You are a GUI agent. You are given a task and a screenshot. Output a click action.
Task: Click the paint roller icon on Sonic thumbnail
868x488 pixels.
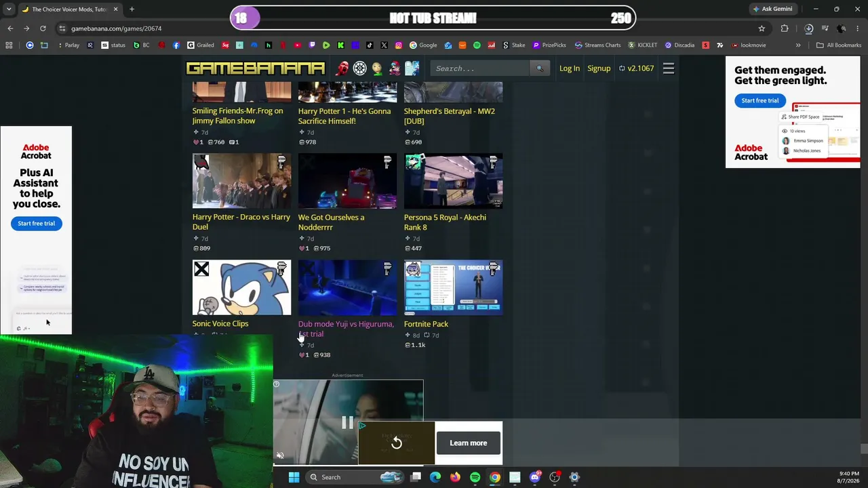281,268
